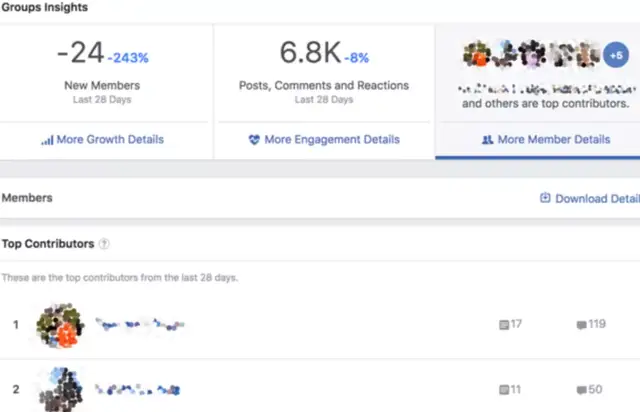Expand the +5 additional contributors badge
Screen dimensions: 640x412
pos(617,54)
